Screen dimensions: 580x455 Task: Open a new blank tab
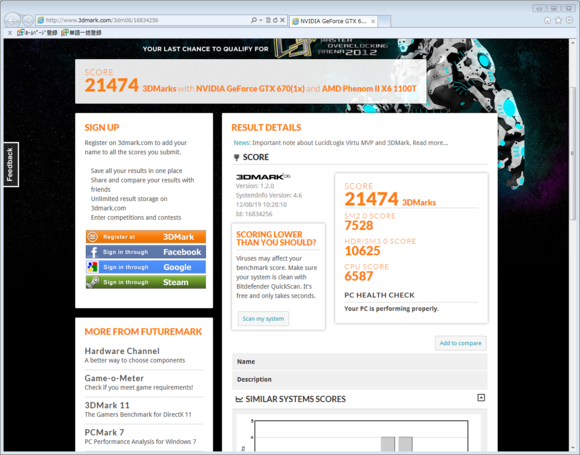tap(384, 21)
